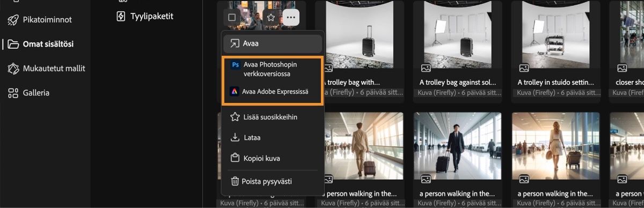
Task: Click image type icon on 'A trolley in stuido settin...'
Action: click(523, 68)
